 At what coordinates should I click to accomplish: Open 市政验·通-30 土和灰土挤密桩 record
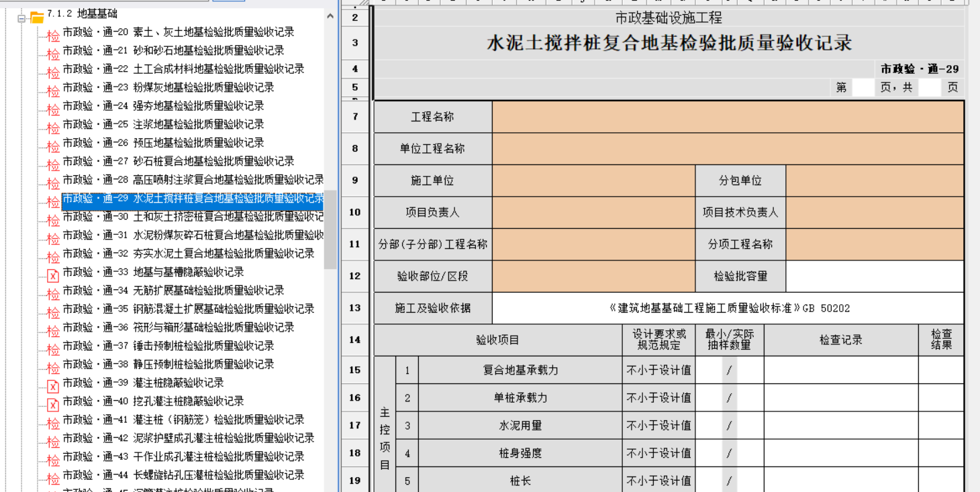(193, 217)
